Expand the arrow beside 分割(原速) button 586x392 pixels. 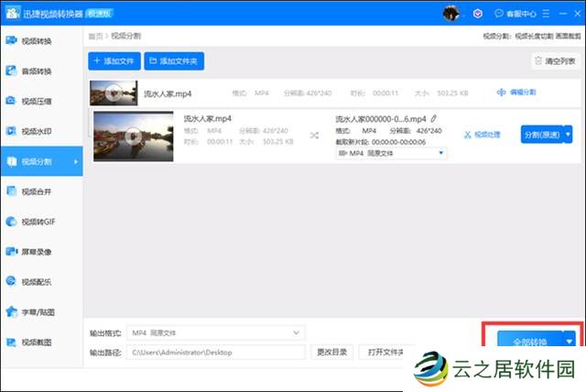568,134
